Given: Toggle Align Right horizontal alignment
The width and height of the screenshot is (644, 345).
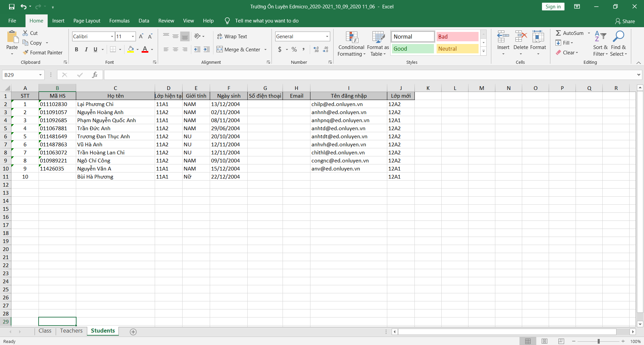Looking at the screenshot, I should (185, 49).
